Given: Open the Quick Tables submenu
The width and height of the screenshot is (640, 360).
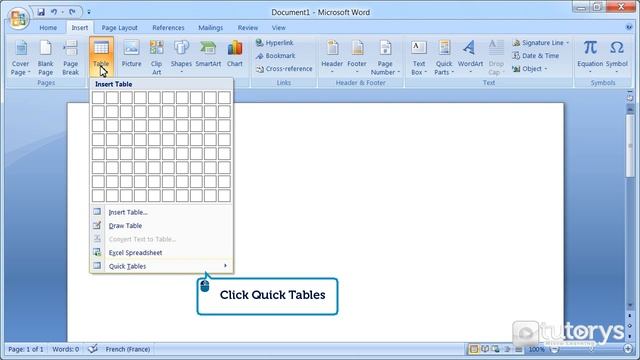Looking at the screenshot, I should pos(162,266).
